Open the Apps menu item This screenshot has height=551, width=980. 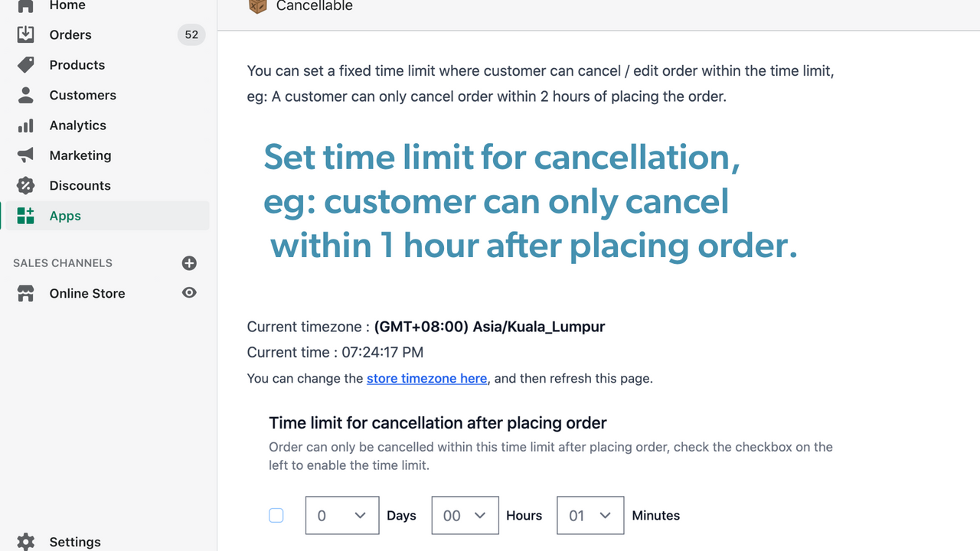(65, 216)
